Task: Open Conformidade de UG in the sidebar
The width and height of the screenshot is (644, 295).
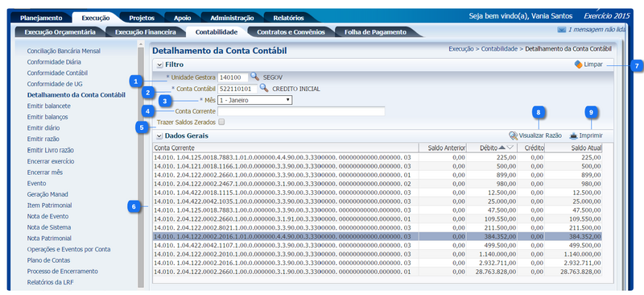Action: pyautogui.click(x=55, y=84)
